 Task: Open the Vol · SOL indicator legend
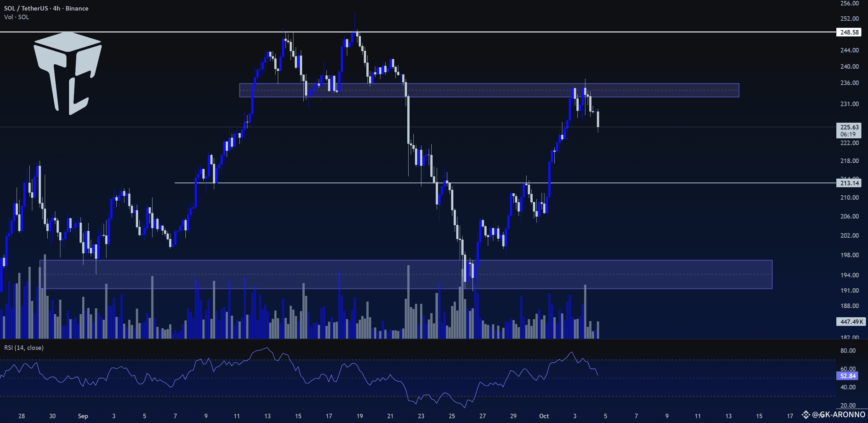(x=17, y=17)
